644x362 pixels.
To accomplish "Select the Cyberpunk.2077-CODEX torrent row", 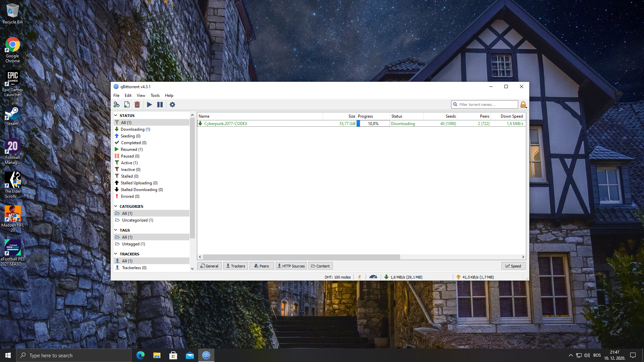I will pos(361,123).
